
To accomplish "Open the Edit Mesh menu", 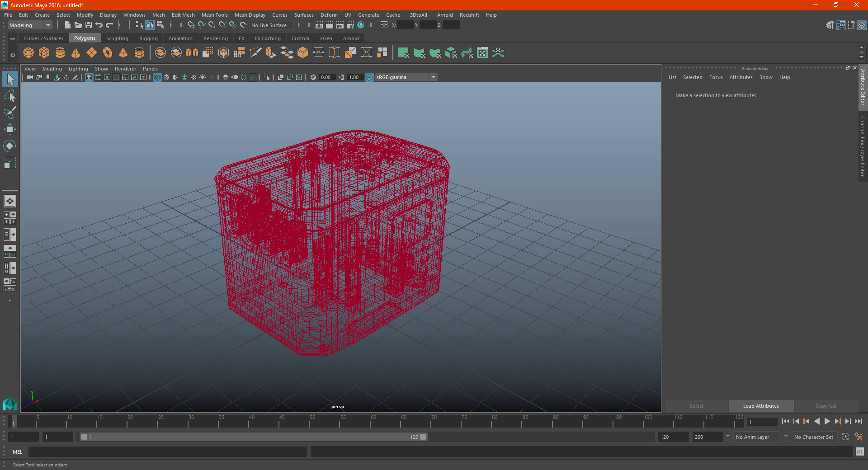I will [x=183, y=15].
